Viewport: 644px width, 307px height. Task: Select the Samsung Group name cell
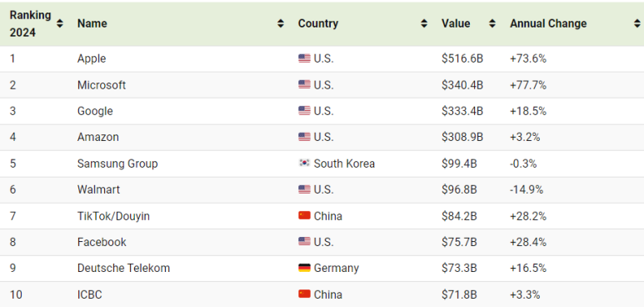[x=117, y=164]
